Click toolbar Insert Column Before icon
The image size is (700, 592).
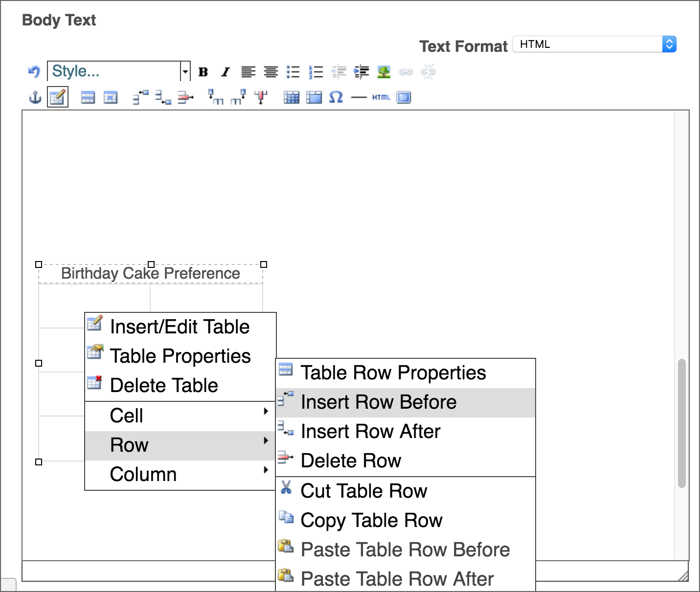216,97
